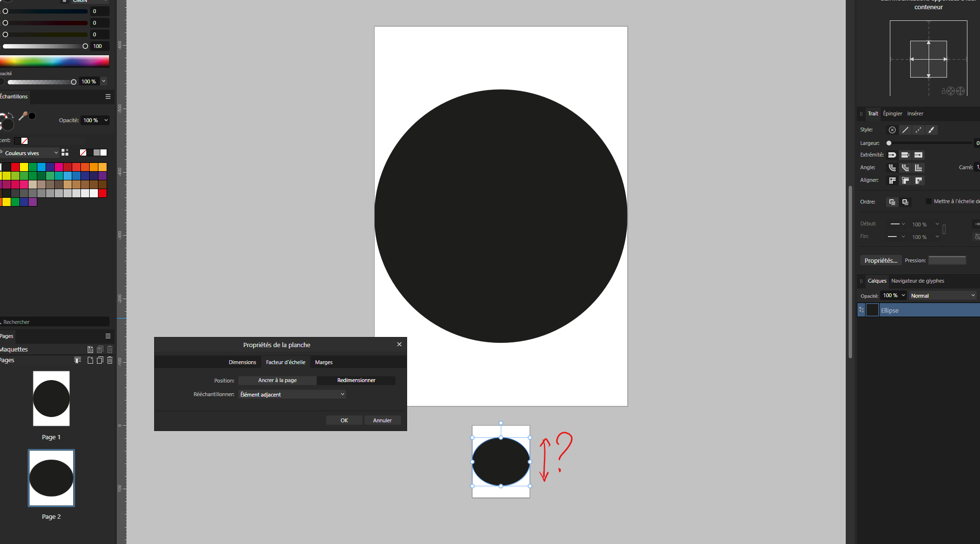The image size is (980, 544).
Task: Pick the eyedropper color picker tool
Action: (23, 116)
